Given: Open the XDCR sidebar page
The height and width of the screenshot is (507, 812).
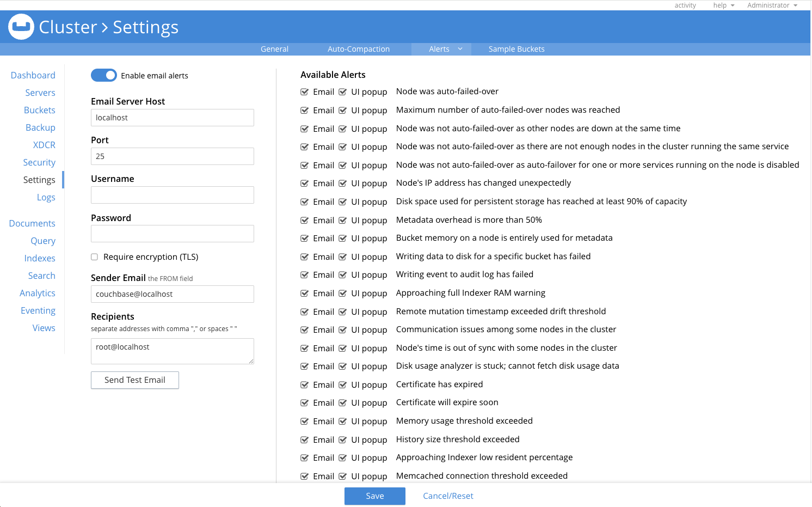Looking at the screenshot, I should point(44,145).
